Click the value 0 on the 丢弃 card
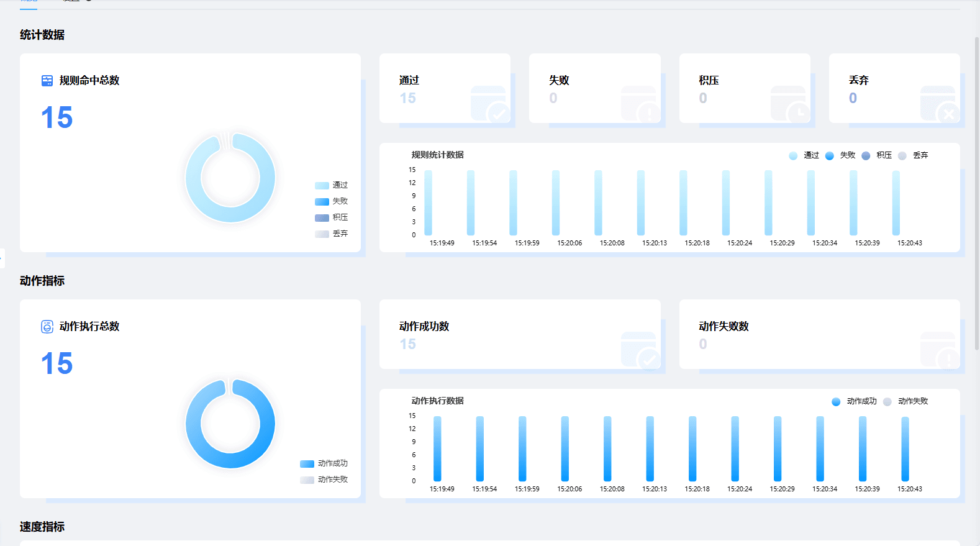 coord(853,98)
